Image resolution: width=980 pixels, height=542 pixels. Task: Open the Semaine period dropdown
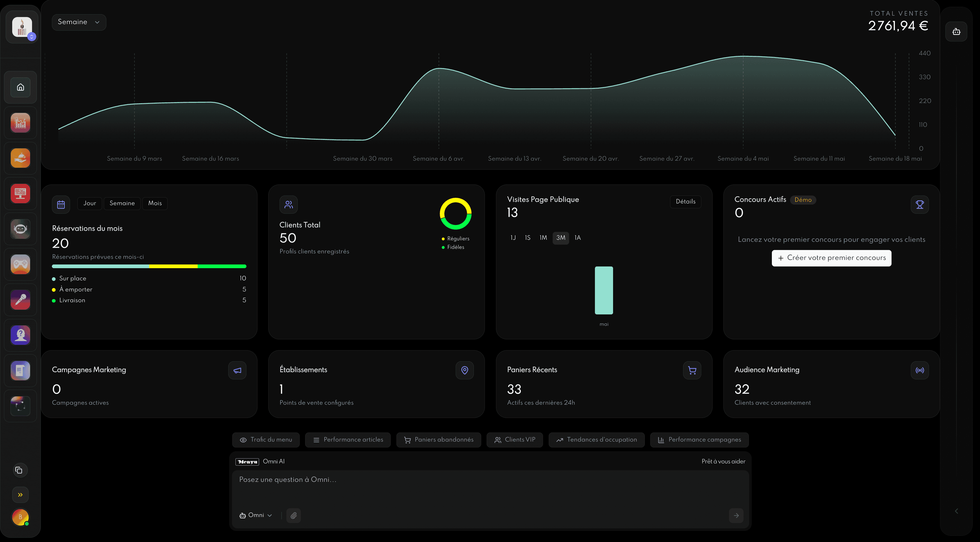(x=79, y=22)
